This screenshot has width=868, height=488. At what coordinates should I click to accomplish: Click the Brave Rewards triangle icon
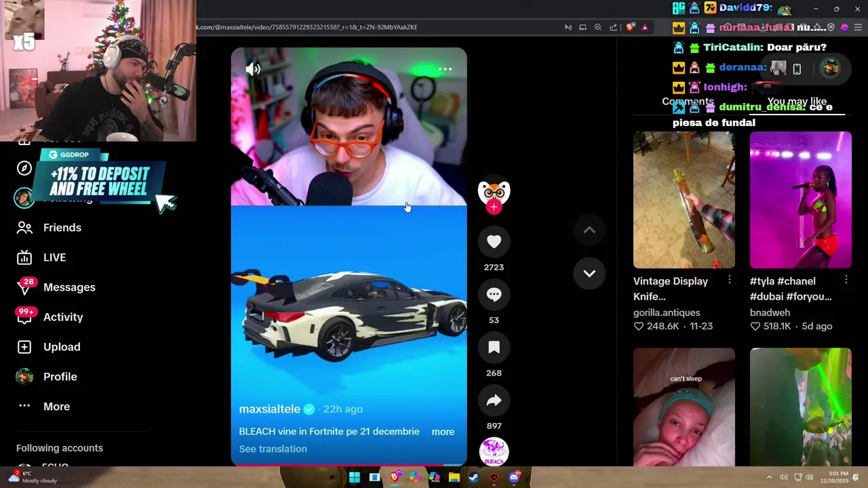click(x=645, y=27)
